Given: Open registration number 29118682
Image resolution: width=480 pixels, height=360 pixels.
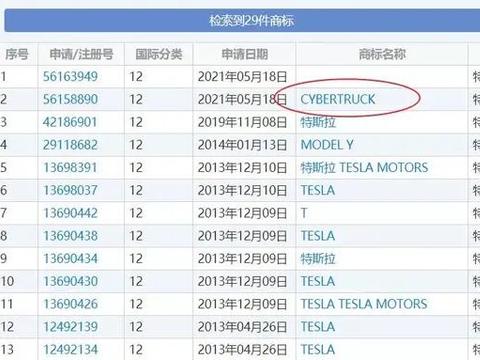Looking at the screenshot, I should (70, 145).
